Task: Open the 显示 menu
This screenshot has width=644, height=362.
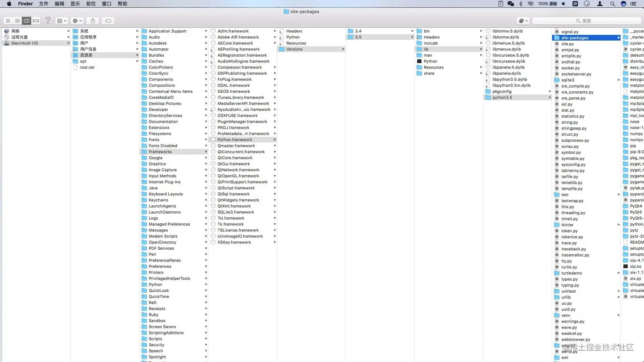Action: [75, 4]
